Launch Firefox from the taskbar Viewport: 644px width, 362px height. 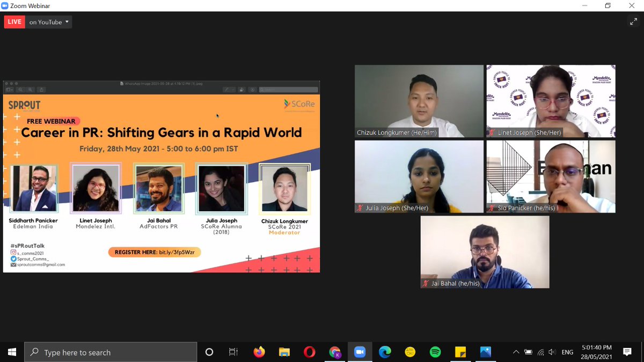click(x=260, y=352)
